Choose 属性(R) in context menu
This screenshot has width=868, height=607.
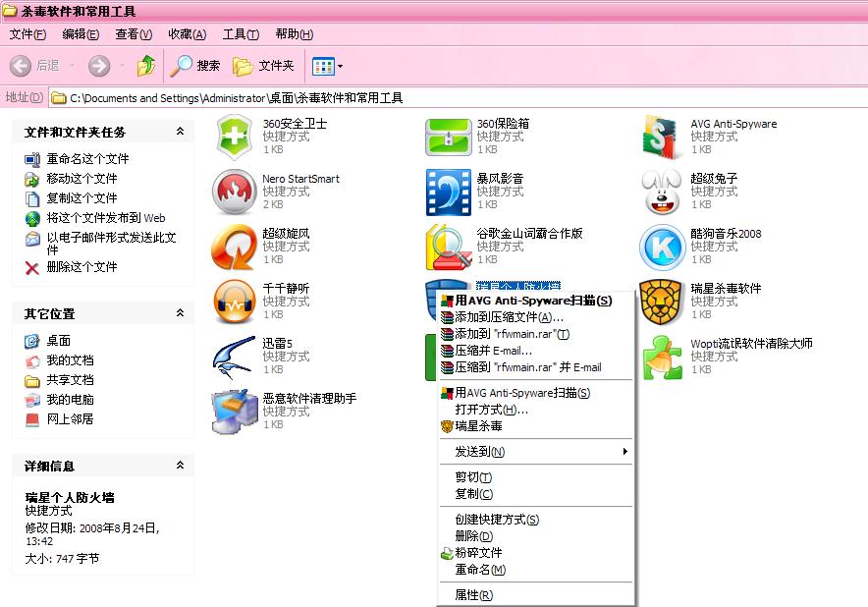pos(536,595)
